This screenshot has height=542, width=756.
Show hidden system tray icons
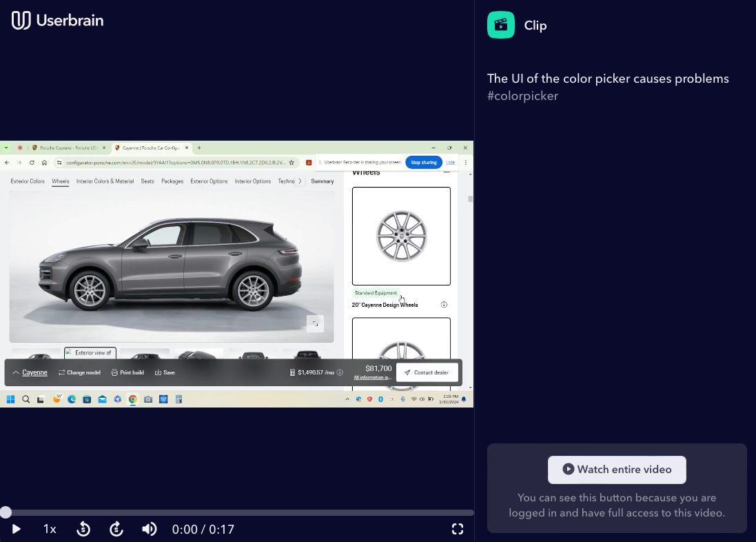[x=347, y=399]
